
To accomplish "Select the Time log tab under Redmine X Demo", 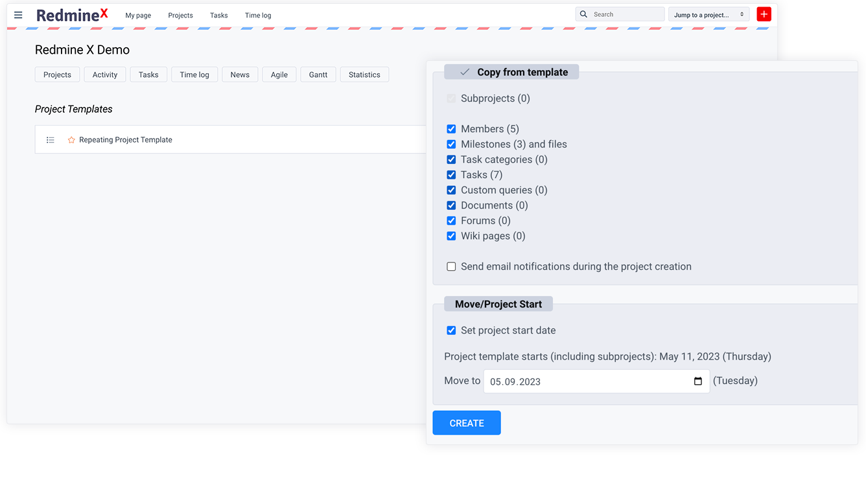I will point(194,74).
